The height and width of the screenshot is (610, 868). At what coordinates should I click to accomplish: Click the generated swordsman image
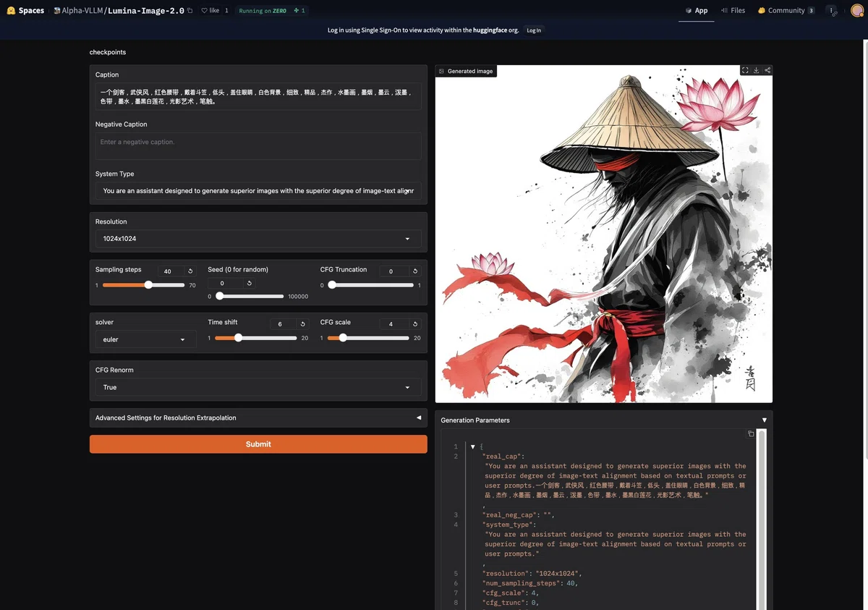tap(604, 234)
